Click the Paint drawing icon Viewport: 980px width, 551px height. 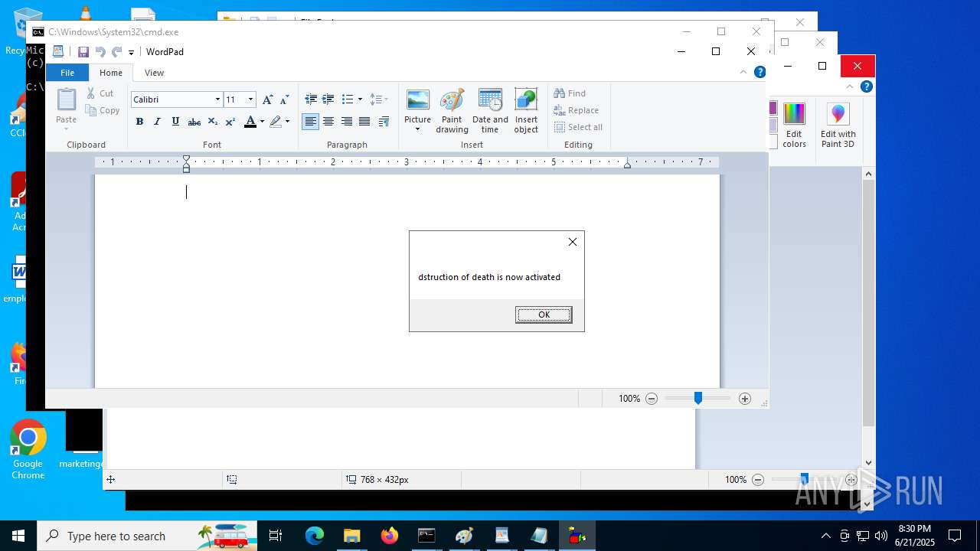(x=452, y=111)
